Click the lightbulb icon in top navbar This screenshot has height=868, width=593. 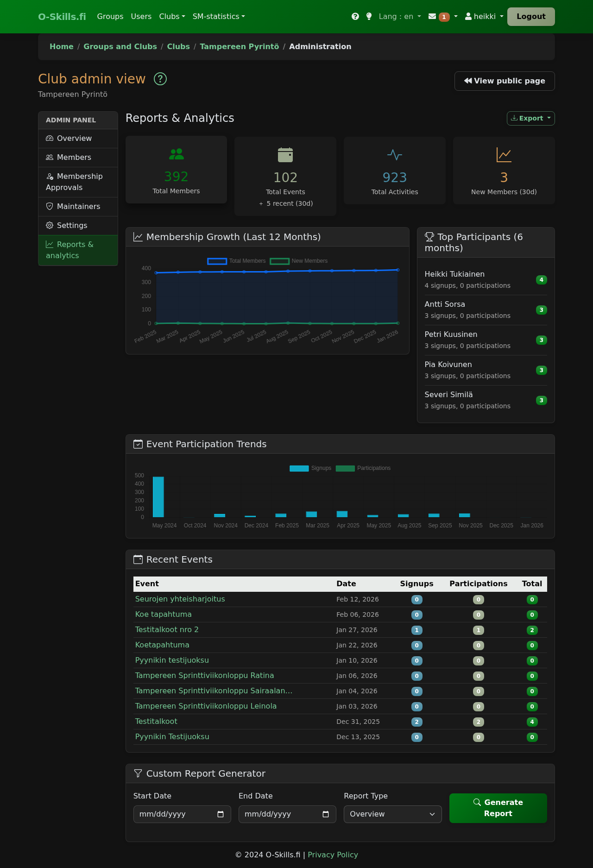pos(369,17)
